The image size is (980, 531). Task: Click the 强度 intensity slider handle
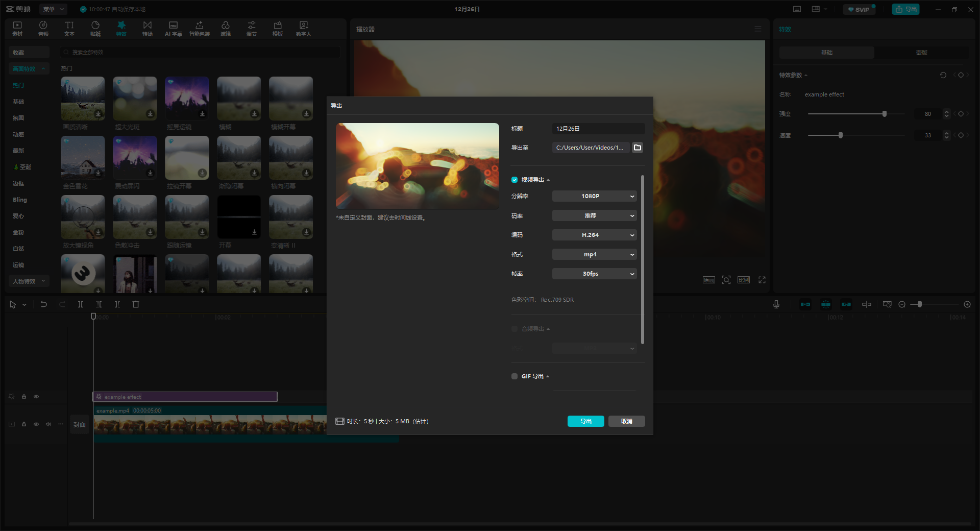[885, 114]
